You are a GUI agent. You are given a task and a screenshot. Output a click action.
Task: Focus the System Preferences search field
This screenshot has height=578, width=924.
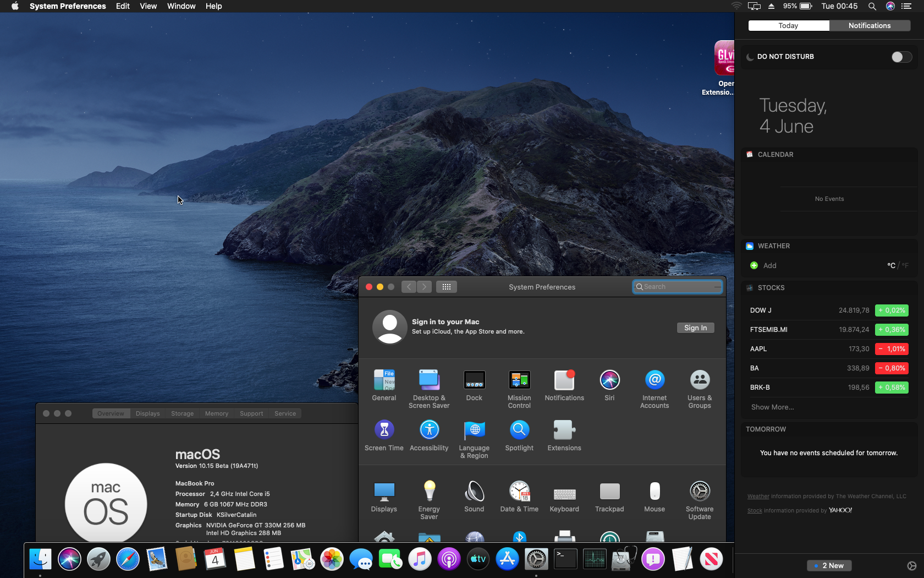point(678,287)
